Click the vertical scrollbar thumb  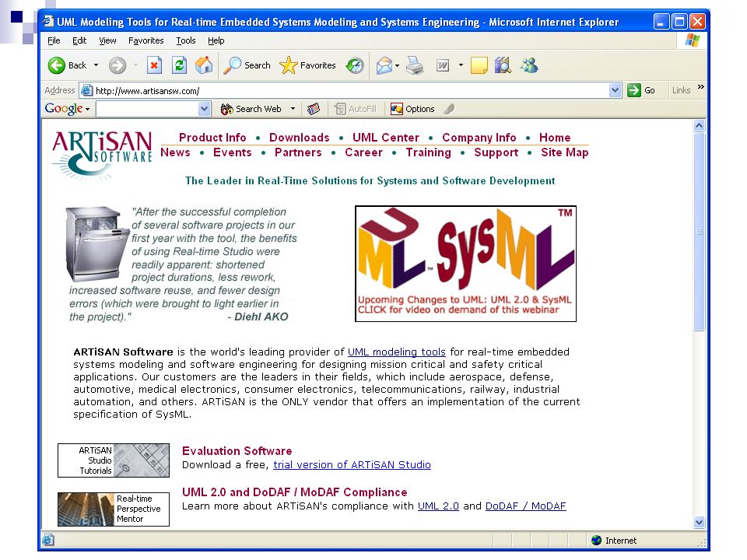[x=699, y=232]
